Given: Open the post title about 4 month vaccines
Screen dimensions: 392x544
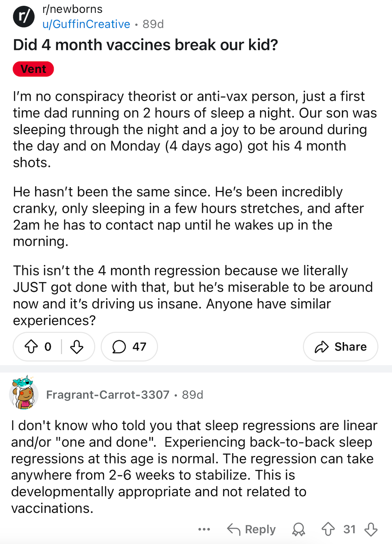Looking at the screenshot, I should [x=145, y=45].
